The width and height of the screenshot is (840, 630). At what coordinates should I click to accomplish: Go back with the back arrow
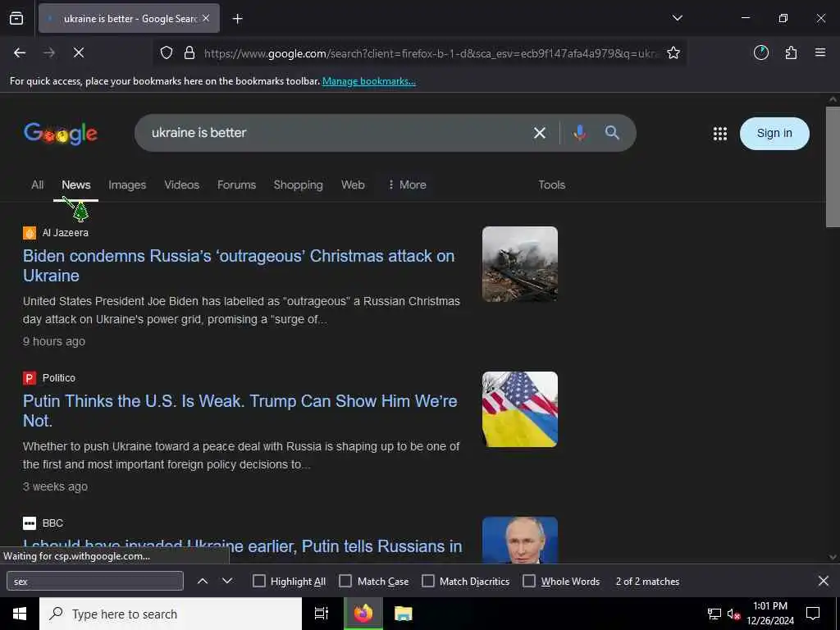(x=20, y=52)
